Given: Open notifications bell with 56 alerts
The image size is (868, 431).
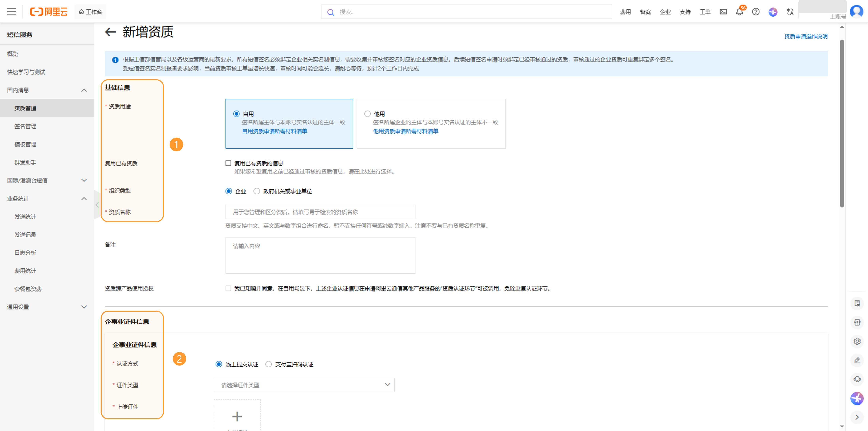Looking at the screenshot, I should click(x=739, y=12).
